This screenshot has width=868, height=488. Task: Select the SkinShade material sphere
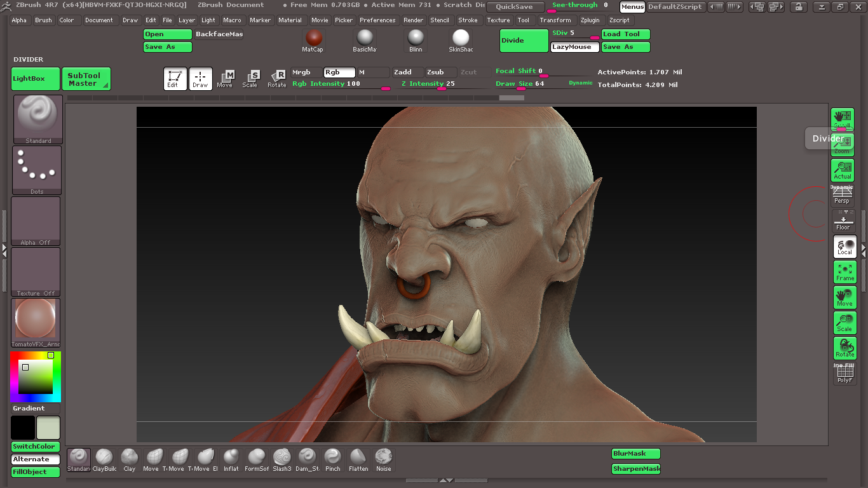coord(461,41)
